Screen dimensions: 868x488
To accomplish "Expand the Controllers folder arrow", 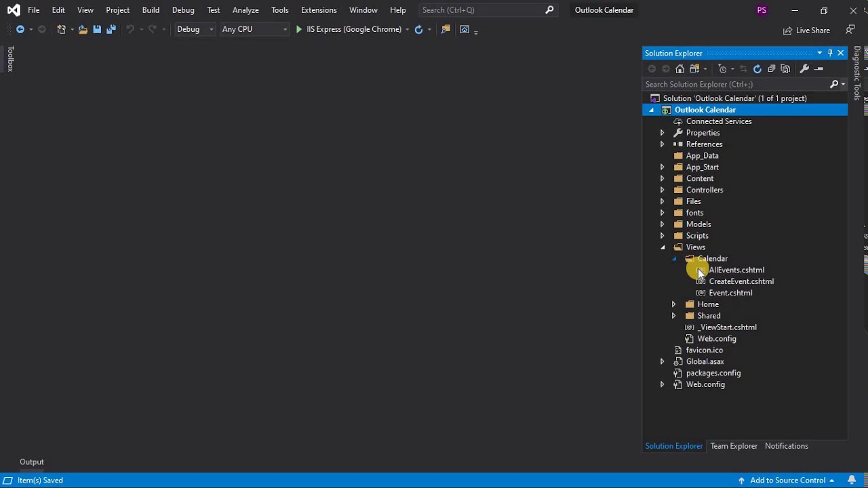I will click(x=663, y=190).
